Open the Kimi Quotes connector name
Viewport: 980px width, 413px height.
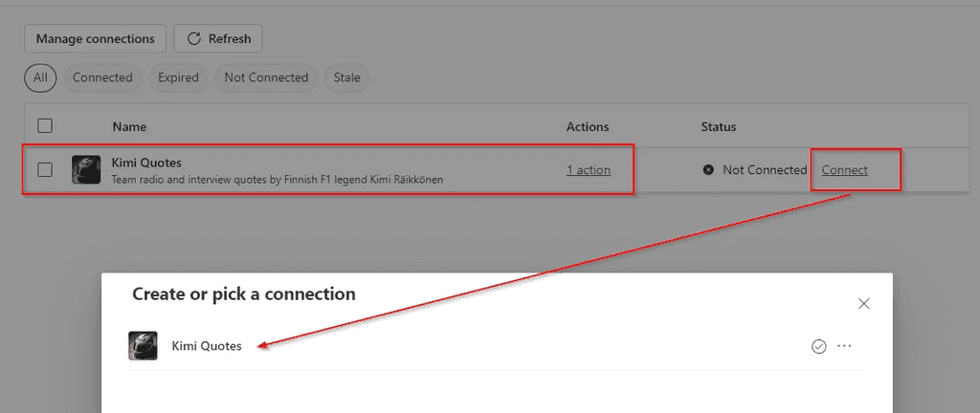(146, 163)
